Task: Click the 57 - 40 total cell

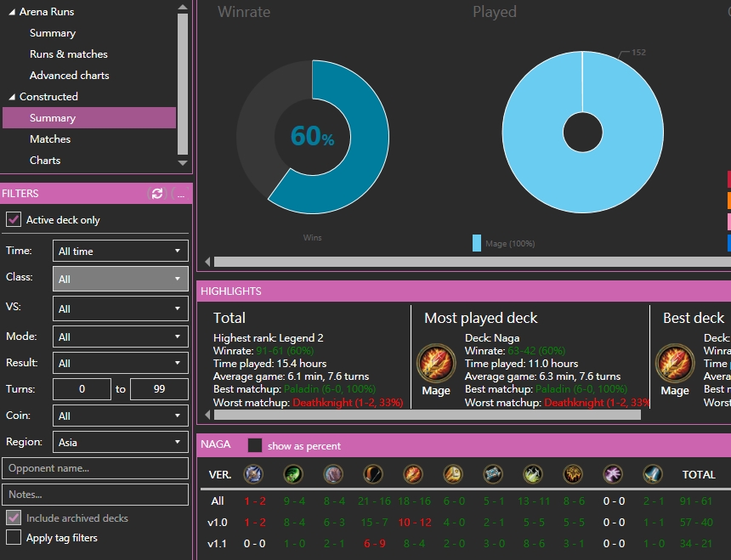Action: click(696, 523)
